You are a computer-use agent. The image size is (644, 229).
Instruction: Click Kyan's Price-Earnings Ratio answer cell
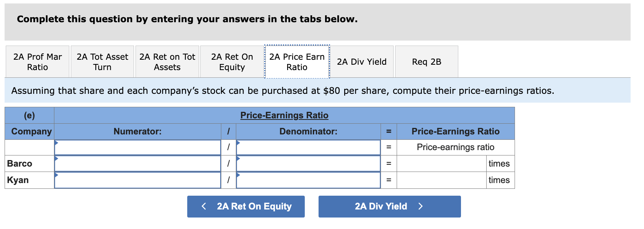pyautogui.click(x=441, y=180)
